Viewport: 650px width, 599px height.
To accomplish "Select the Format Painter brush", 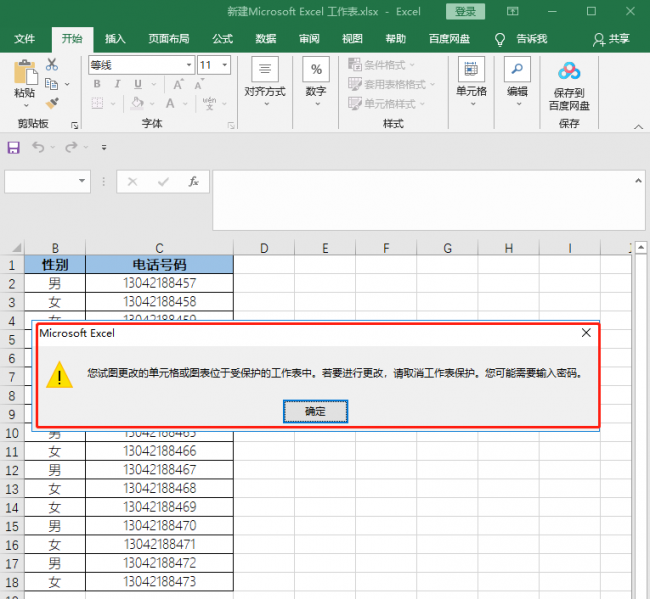I will pyautogui.click(x=52, y=103).
